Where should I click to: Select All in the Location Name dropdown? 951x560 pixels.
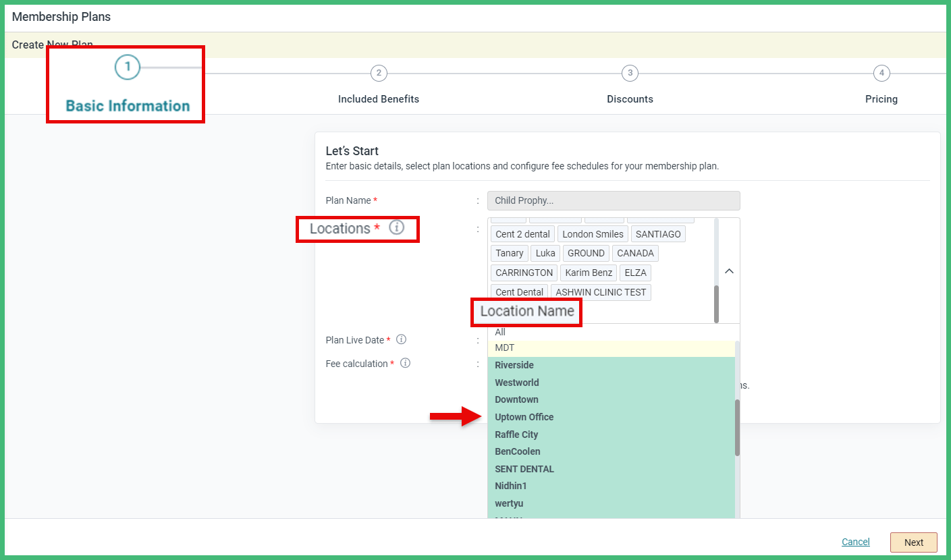(x=499, y=331)
